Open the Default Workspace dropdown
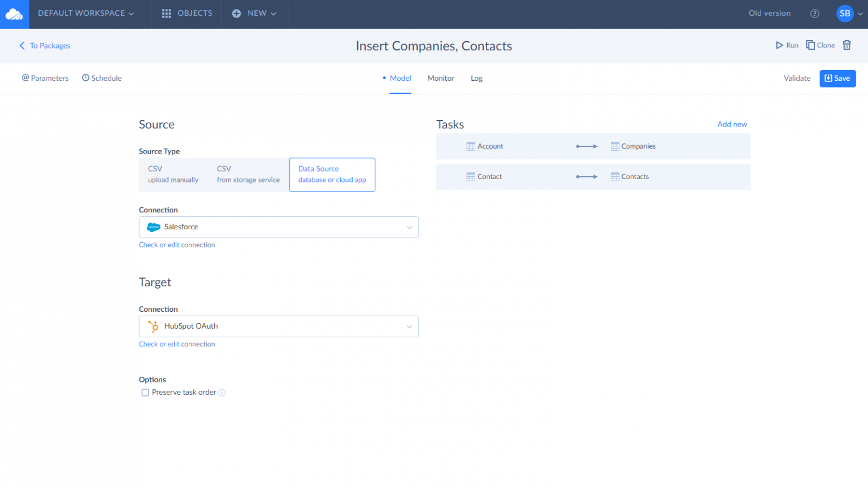This screenshot has width=868, height=488. pyautogui.click(x=86, y=14)
